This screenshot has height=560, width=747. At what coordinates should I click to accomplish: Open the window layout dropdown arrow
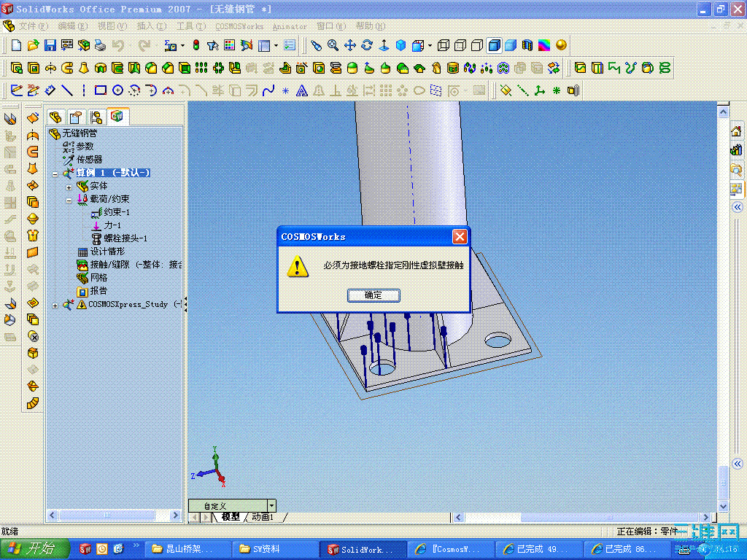(x=276, y=46)
